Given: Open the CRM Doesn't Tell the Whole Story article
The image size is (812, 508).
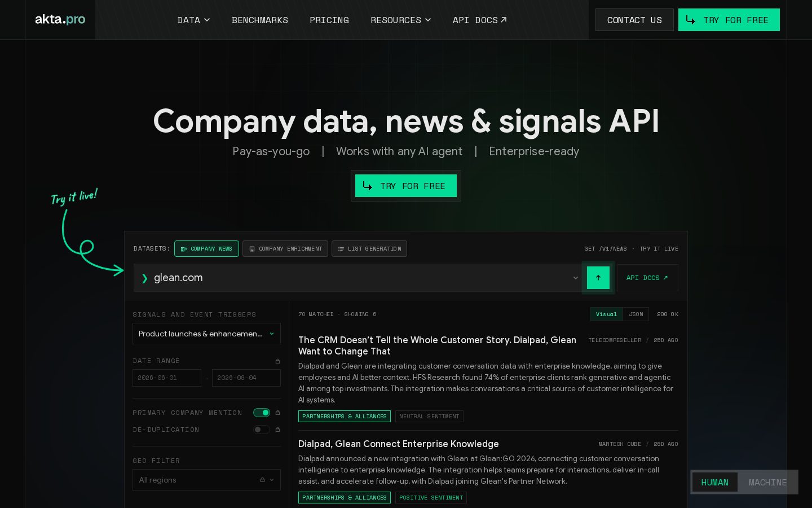Looking at the screenshot, I should coord(437,345).
